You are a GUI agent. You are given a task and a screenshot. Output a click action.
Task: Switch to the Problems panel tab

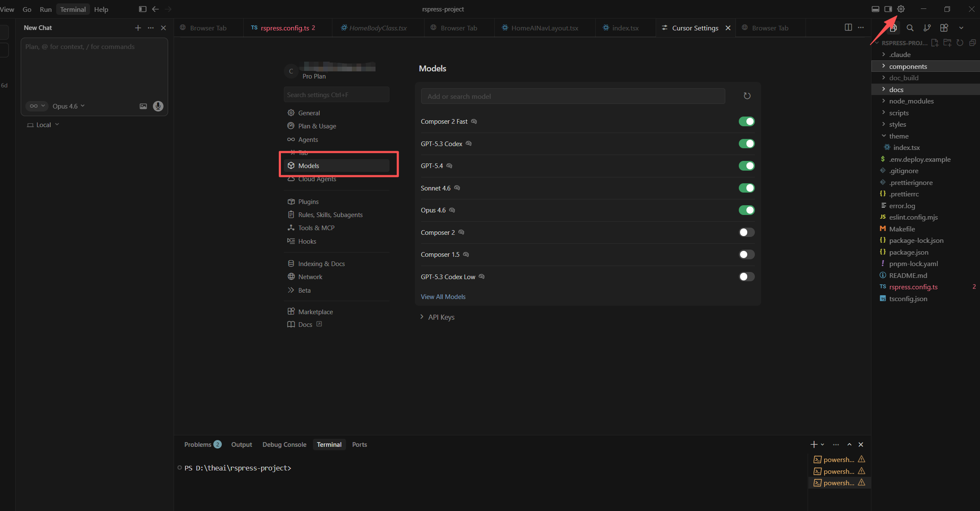click(198, 444)
